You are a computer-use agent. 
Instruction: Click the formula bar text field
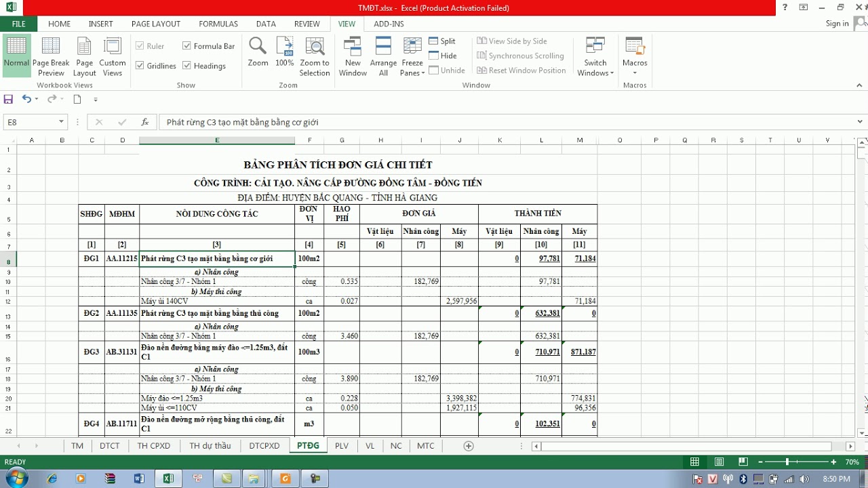(x=506, y=122)
